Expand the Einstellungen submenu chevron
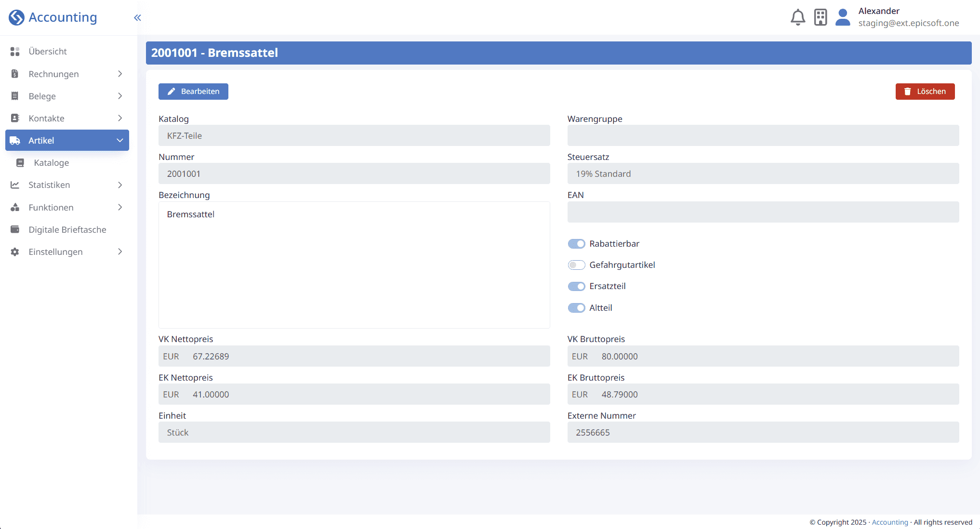 pos(120,252)
